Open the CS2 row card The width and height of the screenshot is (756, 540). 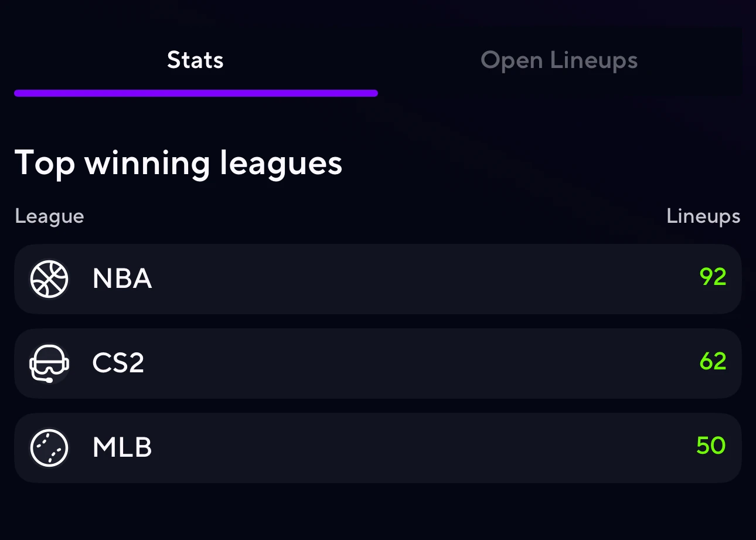click(378, 364)
